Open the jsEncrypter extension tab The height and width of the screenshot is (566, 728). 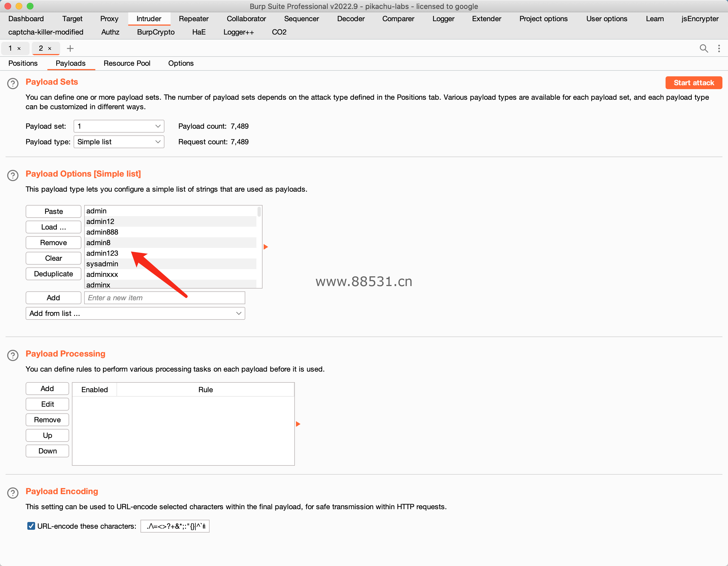pyautogui.click(x=700, y=19)
